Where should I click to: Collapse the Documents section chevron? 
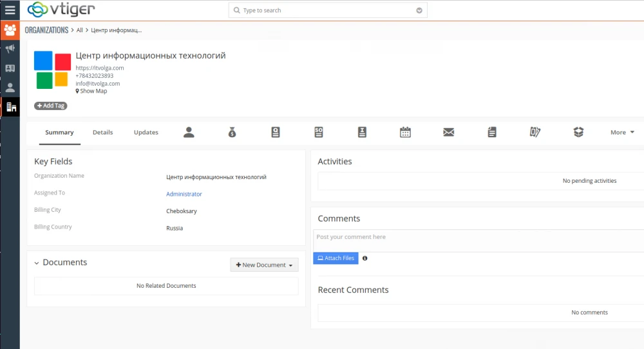[x=37, y=263]
